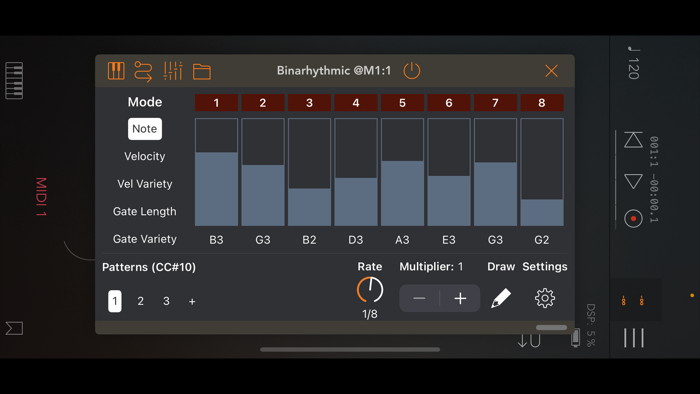Click the B3 note label
This screenshot has height=394, width=700.
(x=217, y=240)
